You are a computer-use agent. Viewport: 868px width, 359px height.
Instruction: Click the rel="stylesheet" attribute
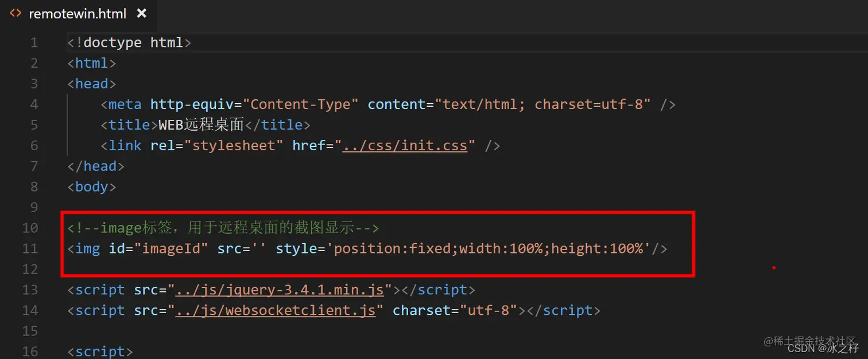click(217, 146)
